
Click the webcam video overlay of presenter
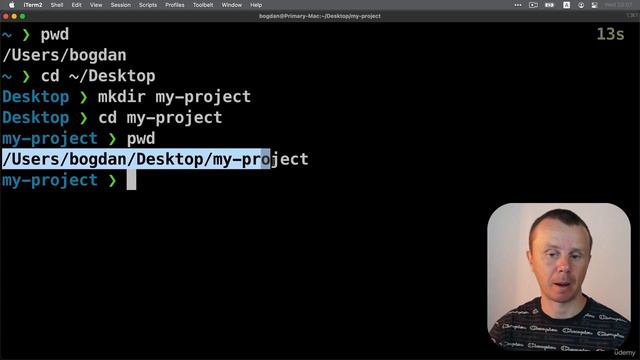(559, 277)
